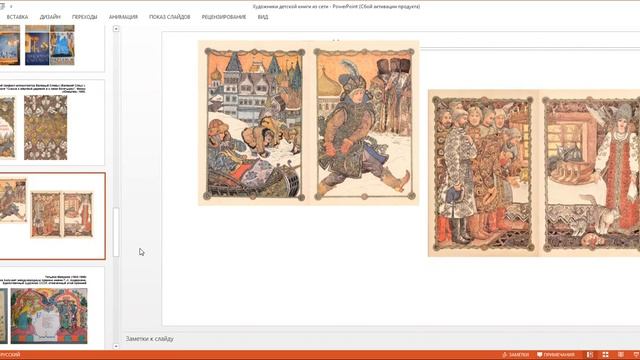Screen dimensions: 640x360
Task: Open the ВИД ribbon tab
Action: [263, 17]
